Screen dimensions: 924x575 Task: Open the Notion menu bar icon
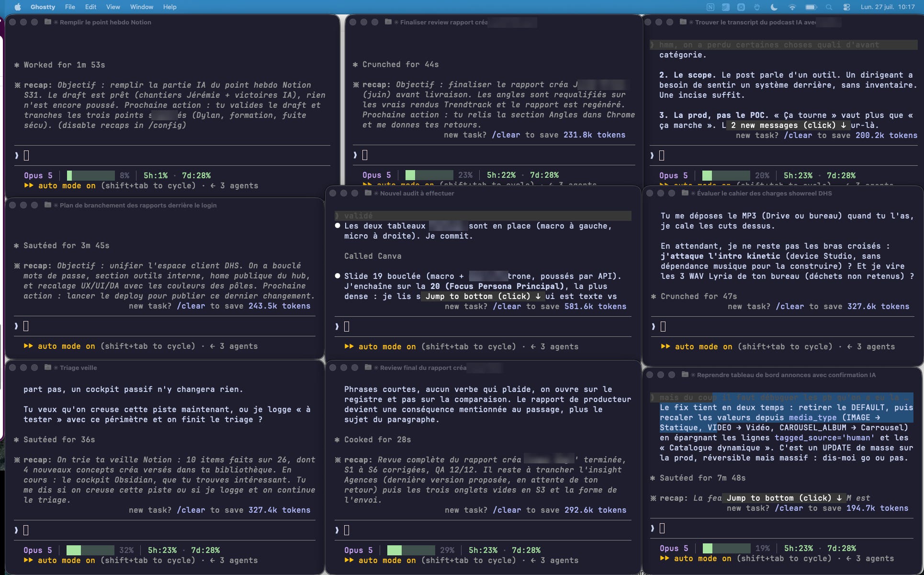tap(710, 7)
